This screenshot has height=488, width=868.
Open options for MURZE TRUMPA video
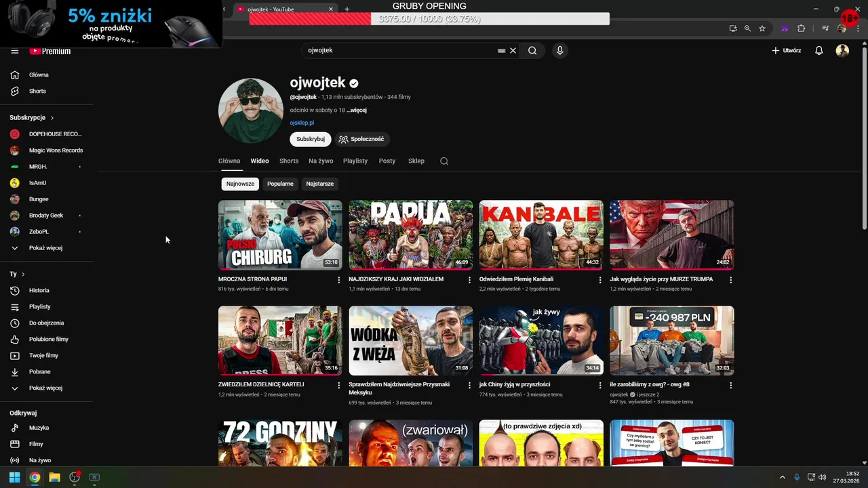pos(730,280)
